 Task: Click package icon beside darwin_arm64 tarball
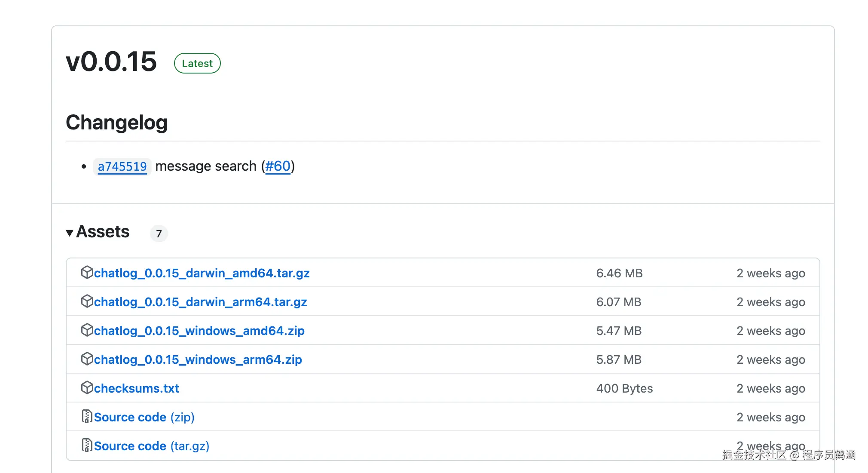87,301
